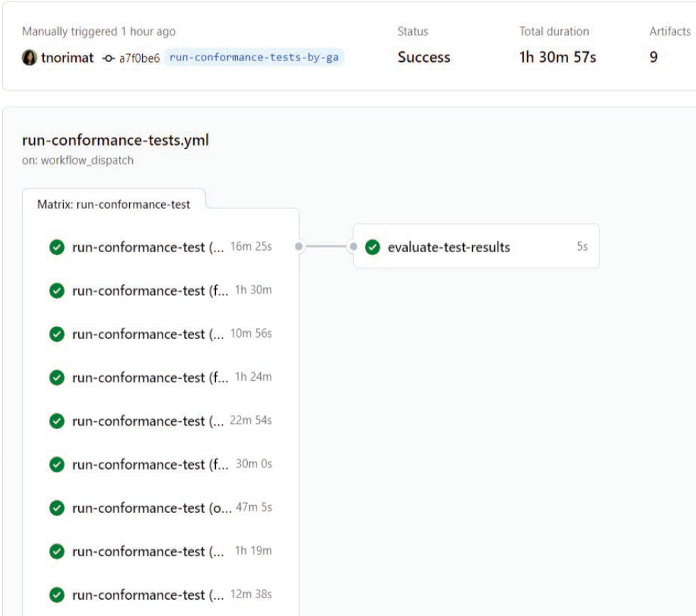Click success check icon for the 1h 30m job
696x616 pixels.
[57, 291]
